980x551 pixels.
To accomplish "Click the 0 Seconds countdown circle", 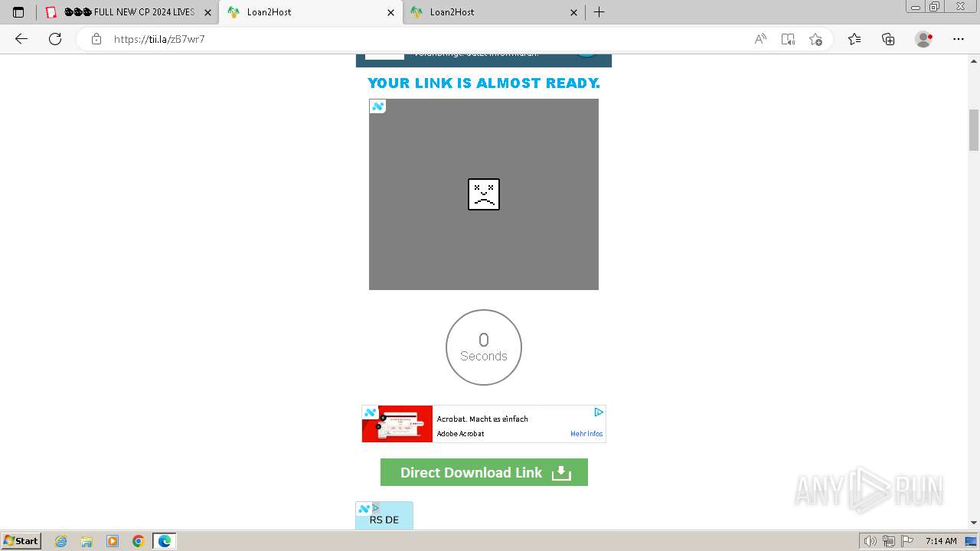I will tap(484, 347).
